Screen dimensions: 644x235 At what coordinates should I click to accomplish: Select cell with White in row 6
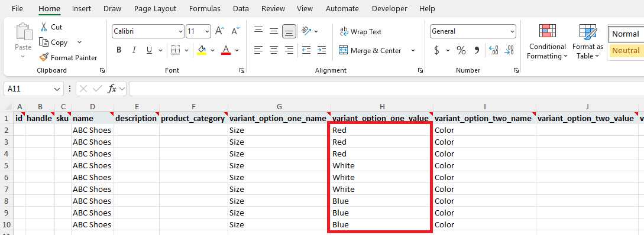(x=382, y=178)
